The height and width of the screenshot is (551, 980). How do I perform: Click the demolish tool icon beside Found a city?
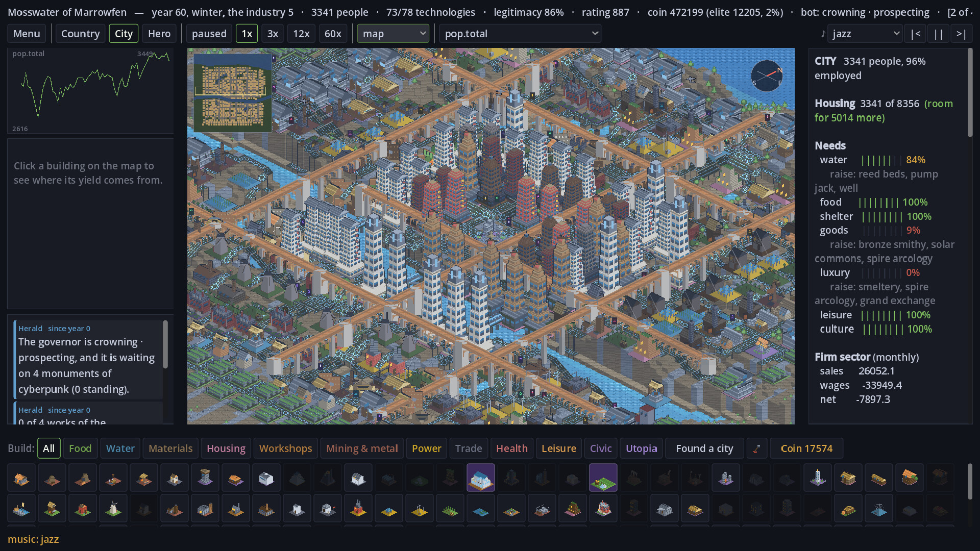(756, 448)
